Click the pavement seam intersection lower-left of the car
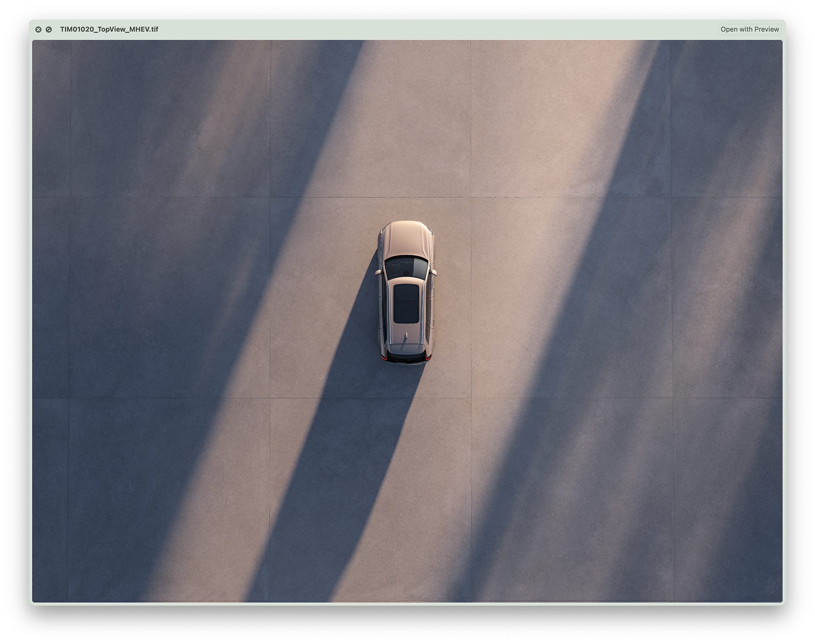The height and width of the screenshot is (644, 815). [x=270, y=398]
